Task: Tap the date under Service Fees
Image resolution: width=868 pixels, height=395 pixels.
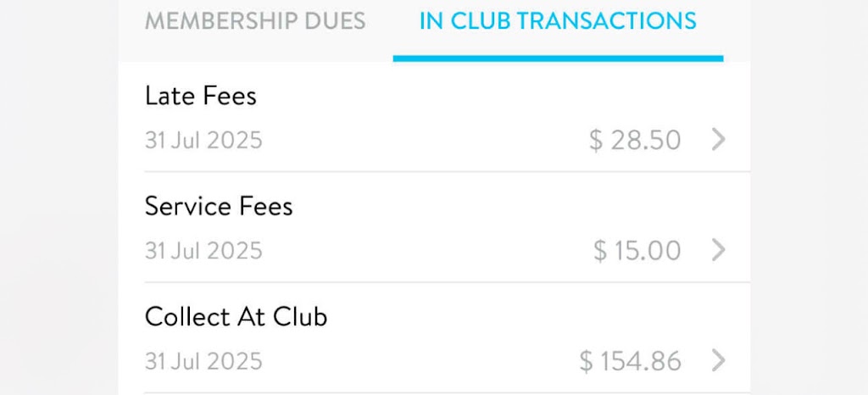Action: pos(203,251)
